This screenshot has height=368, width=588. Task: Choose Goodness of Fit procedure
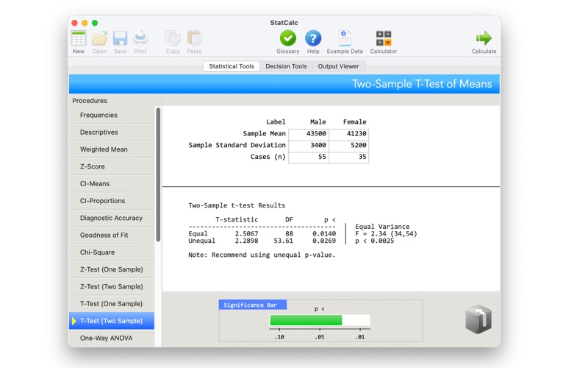pos(112,236)
